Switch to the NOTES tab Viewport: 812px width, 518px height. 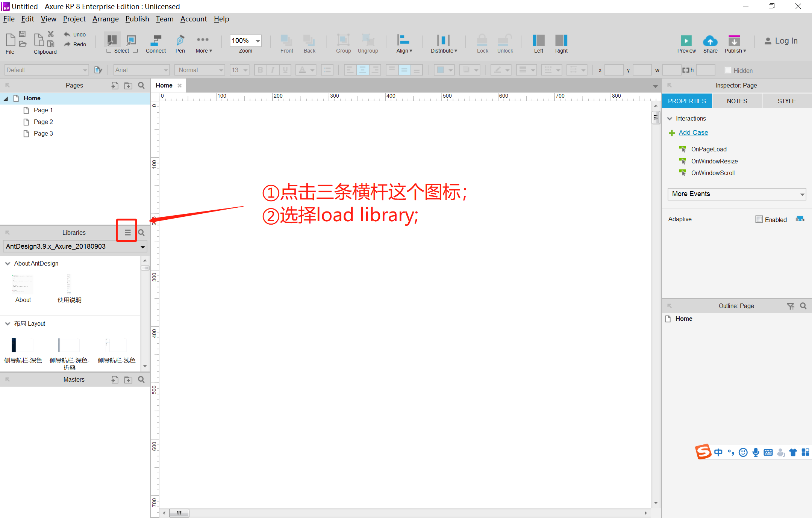737,101
